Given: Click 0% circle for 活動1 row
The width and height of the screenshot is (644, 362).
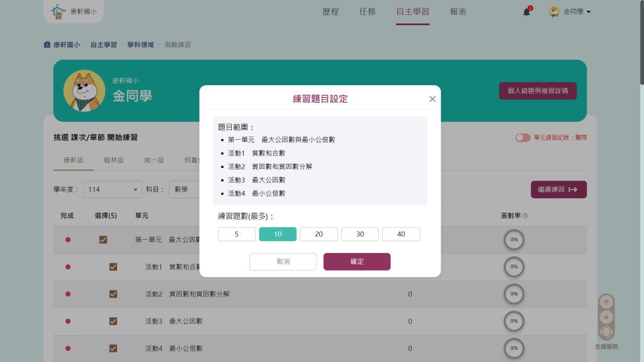Looking at the screenshot, I should coord(514,267).
